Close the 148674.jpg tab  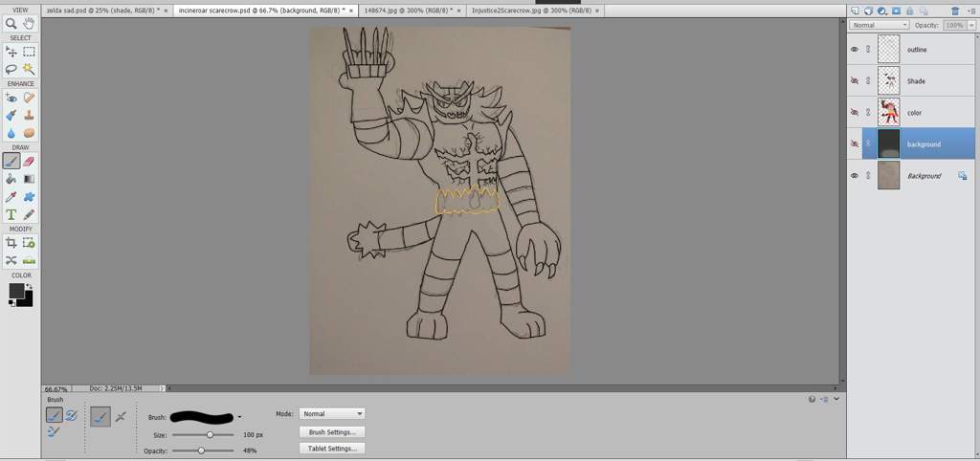tap(460, 11)
